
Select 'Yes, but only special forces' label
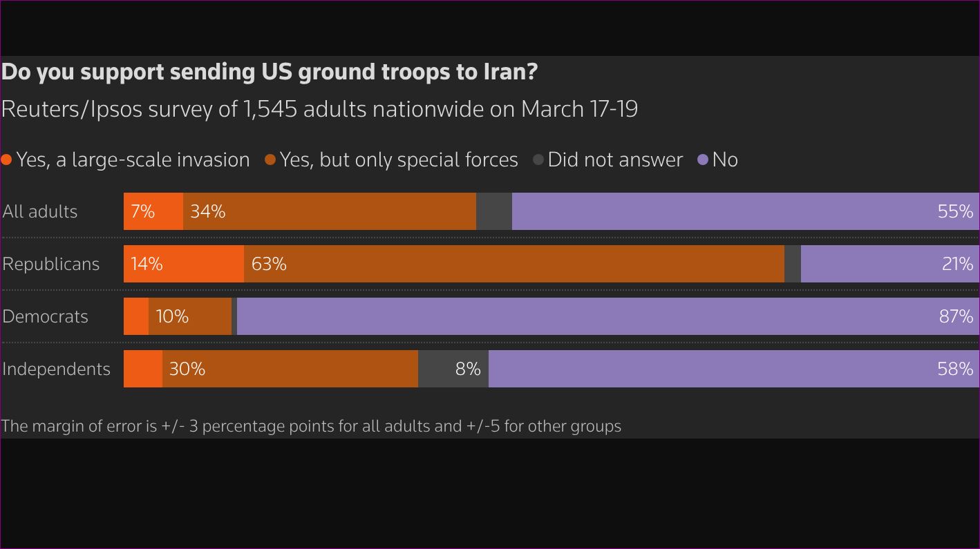tap(399, 160)
